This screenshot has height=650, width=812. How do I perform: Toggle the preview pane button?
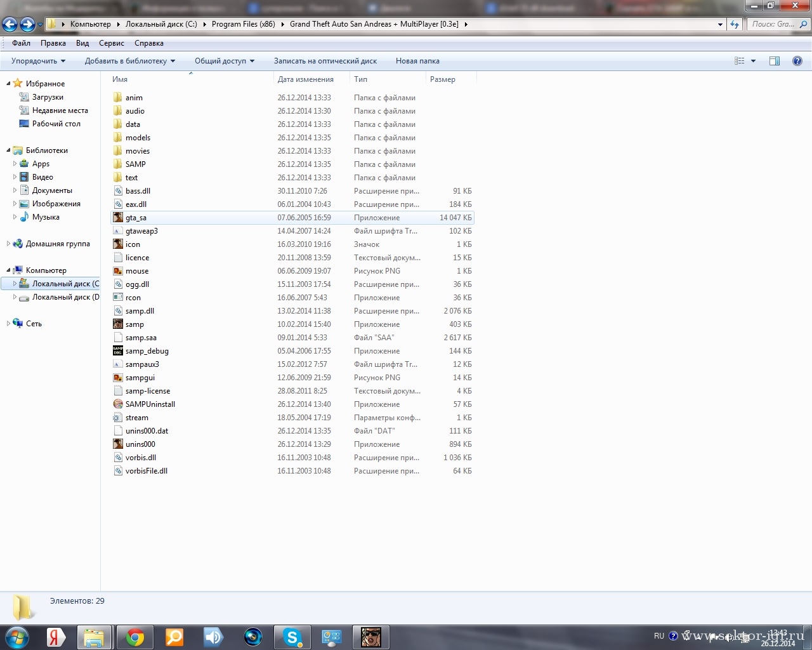click(774, 61)
